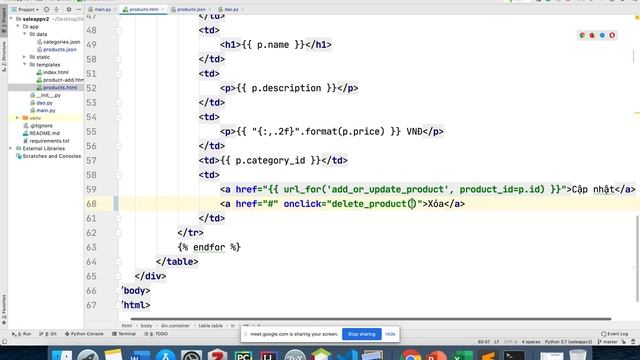Toggle fold marker on line 48
The image size is (640, 360).
[118, 30]
